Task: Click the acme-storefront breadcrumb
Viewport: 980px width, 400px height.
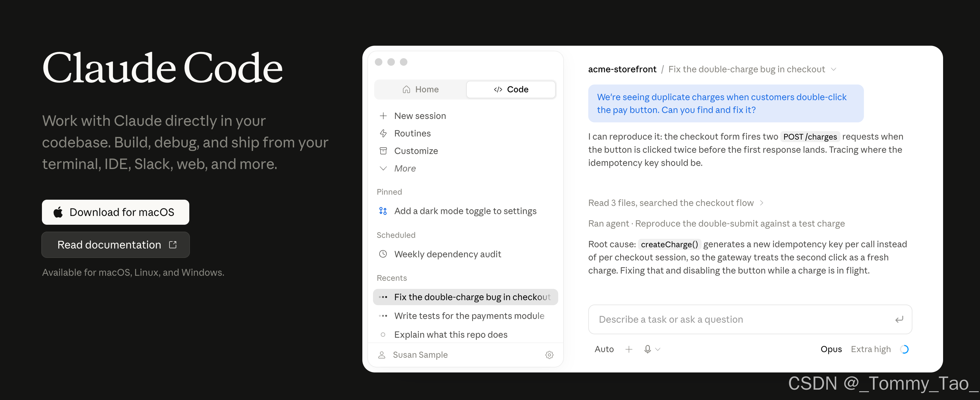Action: tap(622, 69)
